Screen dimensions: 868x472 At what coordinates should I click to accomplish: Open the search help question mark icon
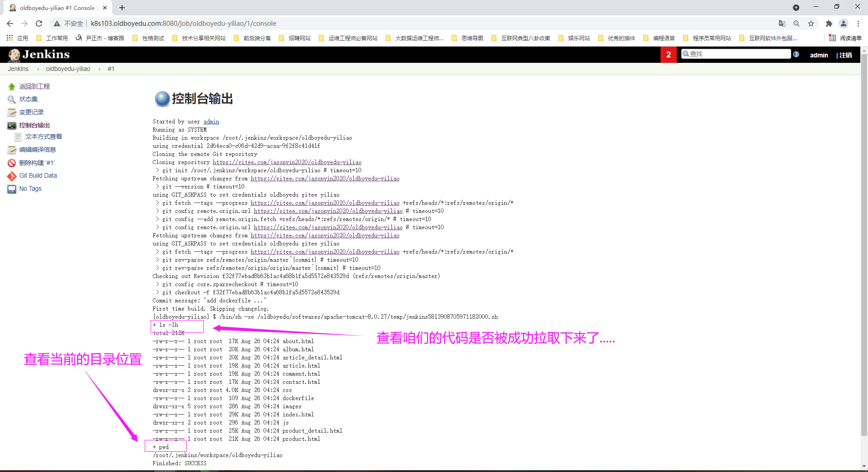(x=796, y=54)
